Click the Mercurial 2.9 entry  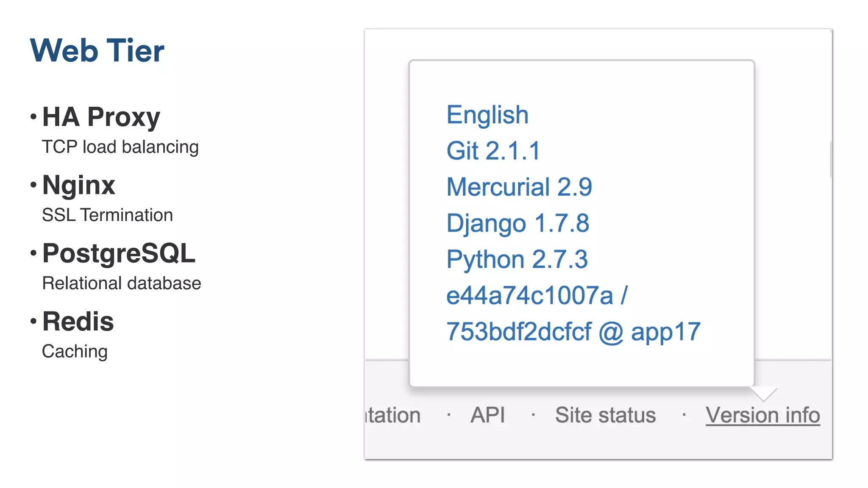pyautogui.click(x=519, y=187)
